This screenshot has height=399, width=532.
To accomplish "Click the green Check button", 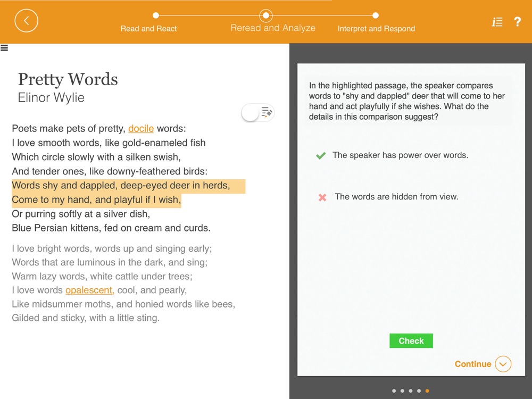I will (x=411, y=340).
